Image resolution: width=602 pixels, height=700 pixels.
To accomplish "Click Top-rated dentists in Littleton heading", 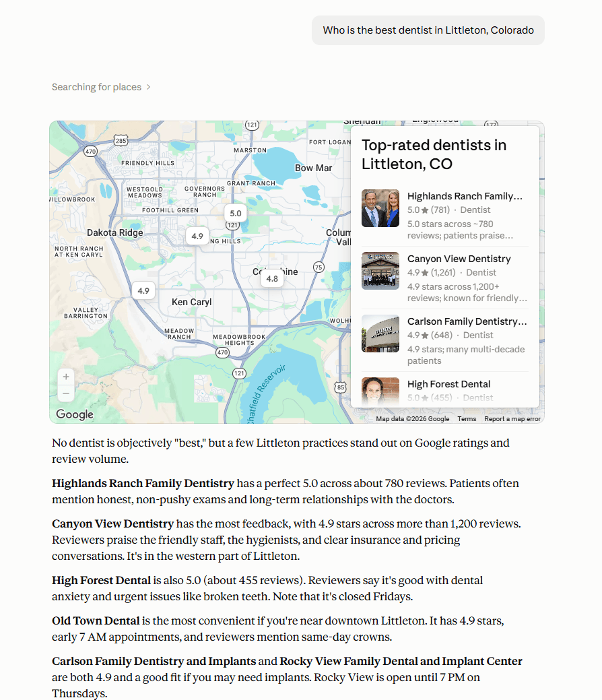I will [434, 154].
